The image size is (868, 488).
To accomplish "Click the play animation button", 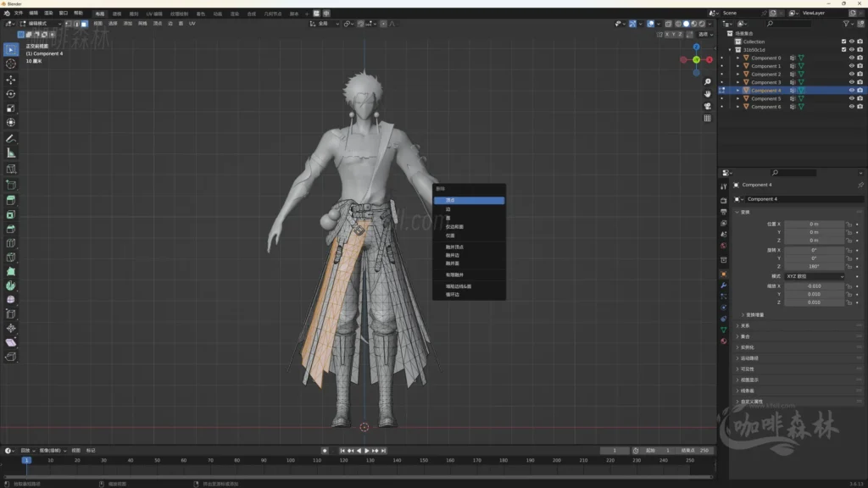I will (x=366, y=451).
